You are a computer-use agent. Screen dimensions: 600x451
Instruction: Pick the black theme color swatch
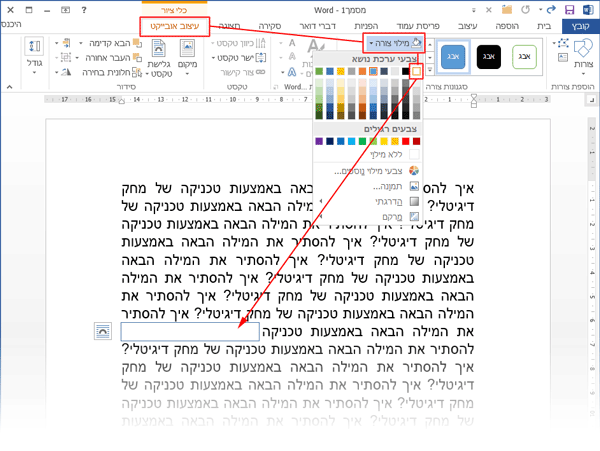coord(405,71)
